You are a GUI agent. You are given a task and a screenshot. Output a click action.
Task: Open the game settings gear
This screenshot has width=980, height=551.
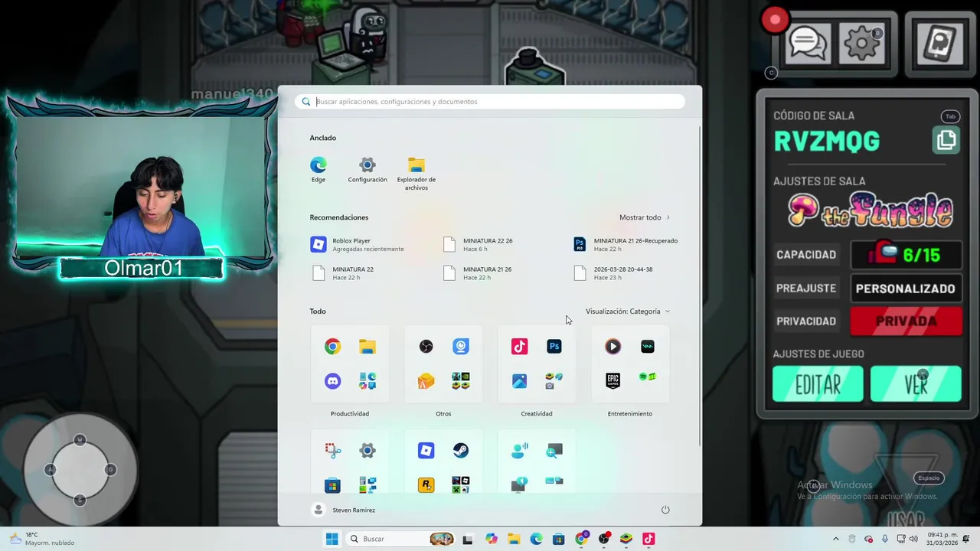tap(862, 43)
